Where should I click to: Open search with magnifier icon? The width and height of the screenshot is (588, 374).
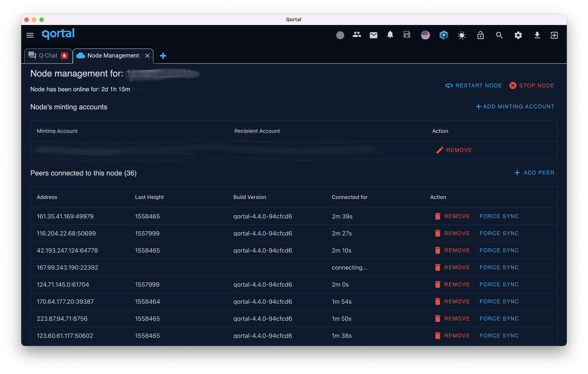tap(499, 35)
